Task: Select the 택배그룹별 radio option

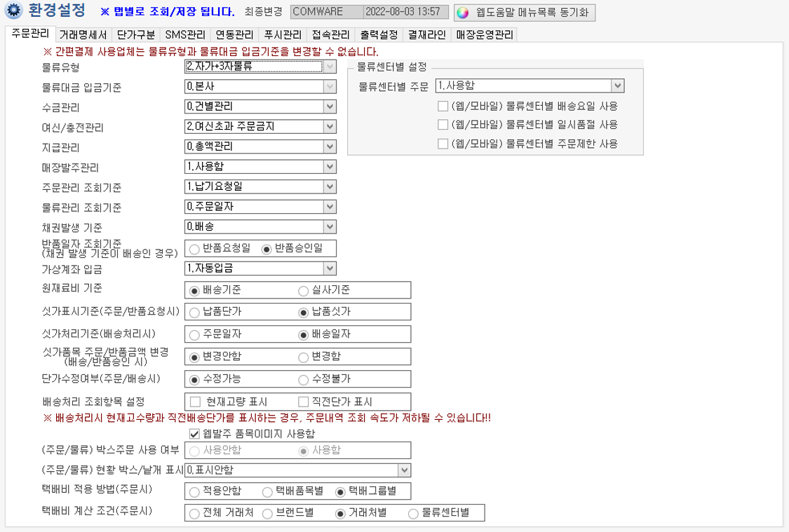Action: point(340,492)
